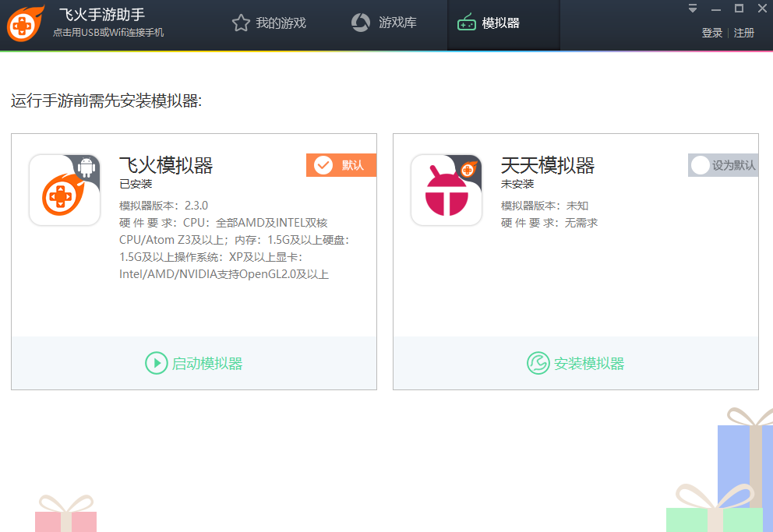This screenshot has width=773, height=532.
Task: Select the star icon next to 我的游戏
Action: pos(240,23)
